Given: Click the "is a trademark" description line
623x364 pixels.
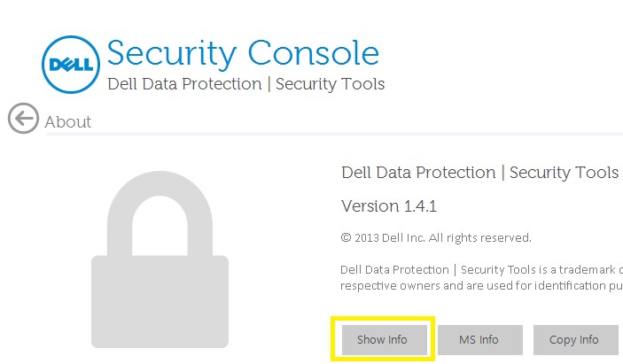Looking at the screenshot, I should [x=479, y=269].
